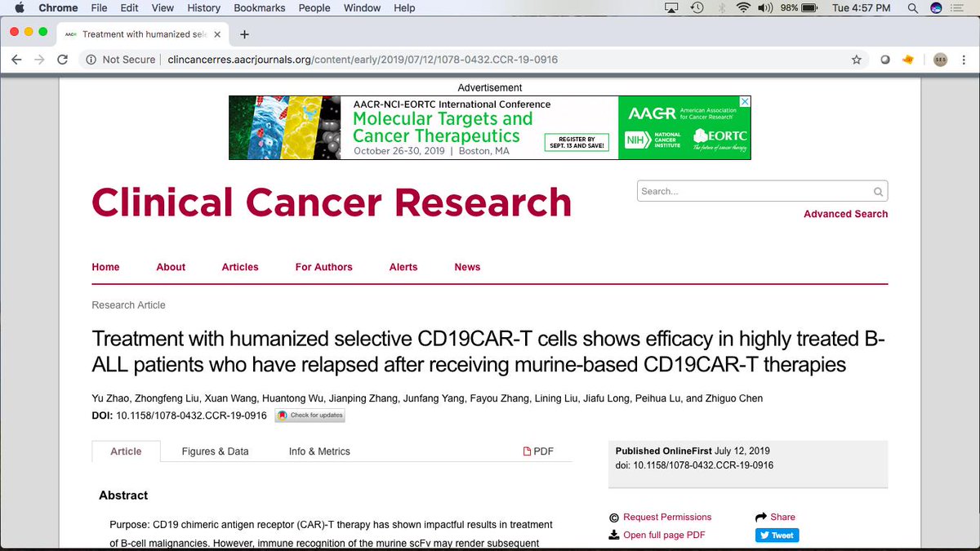
Task: Click the browser back arrow
Action: click(16, 60)
